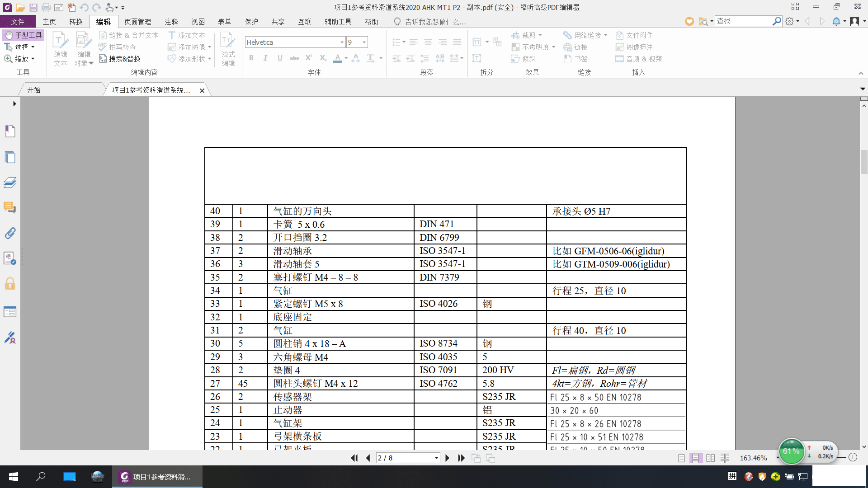
Task: Open the Security lock panel
Action: click(10, 284)
